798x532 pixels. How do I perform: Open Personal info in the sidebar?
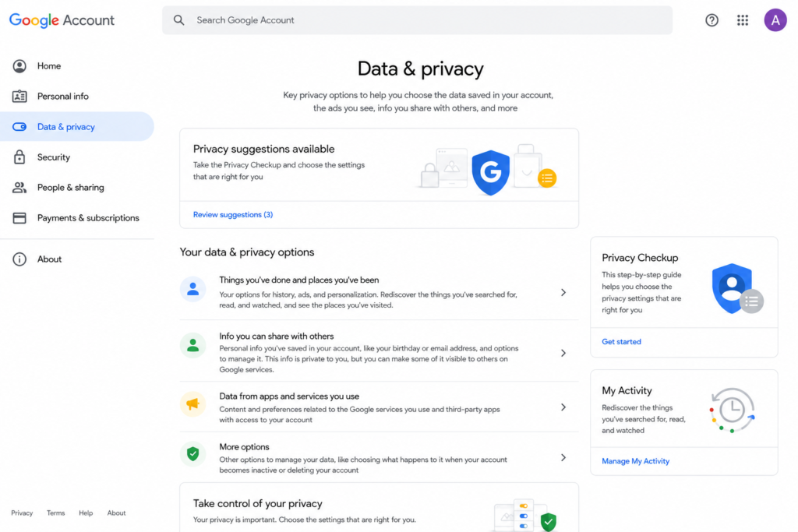[x=77, y=96]
